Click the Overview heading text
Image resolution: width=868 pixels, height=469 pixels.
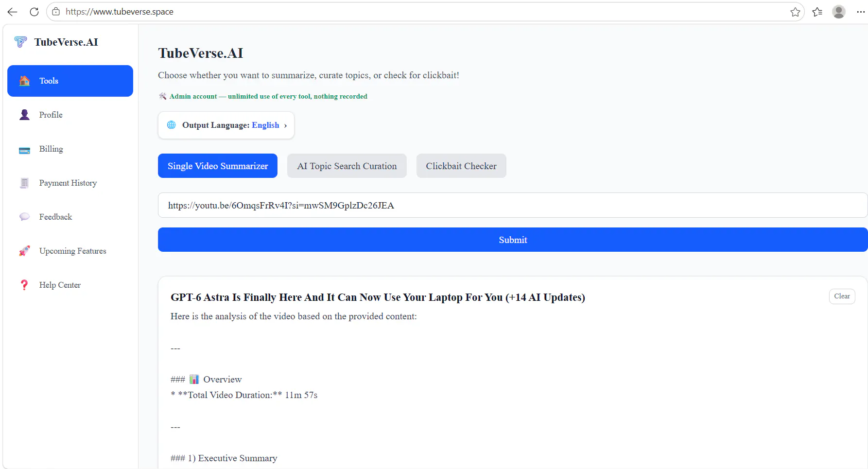[x=223, y=379]
